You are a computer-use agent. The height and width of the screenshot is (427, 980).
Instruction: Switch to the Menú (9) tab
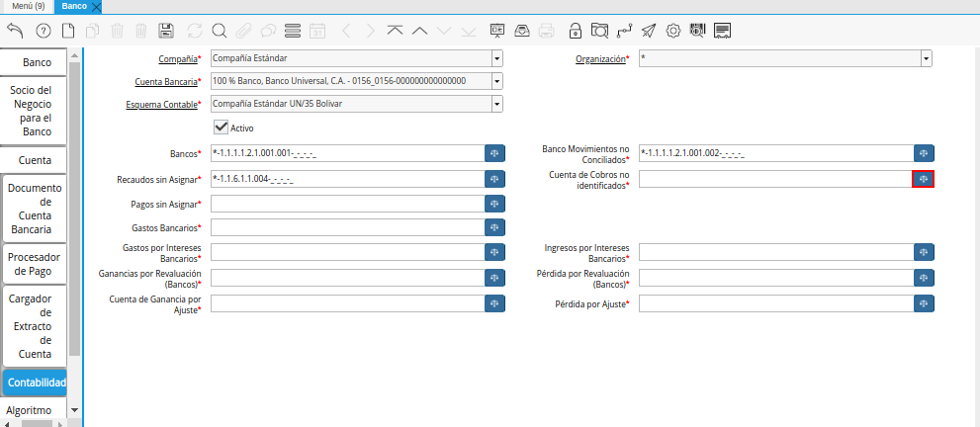27,6
